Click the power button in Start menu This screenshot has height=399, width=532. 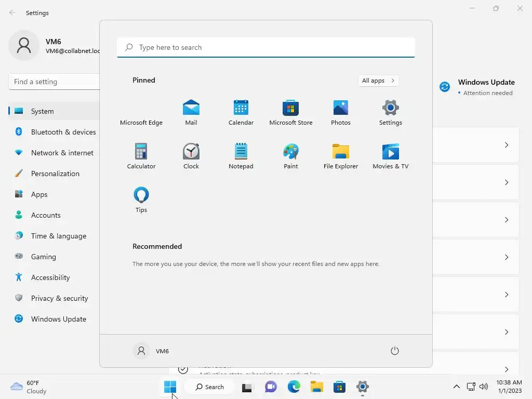pos(395,351)
